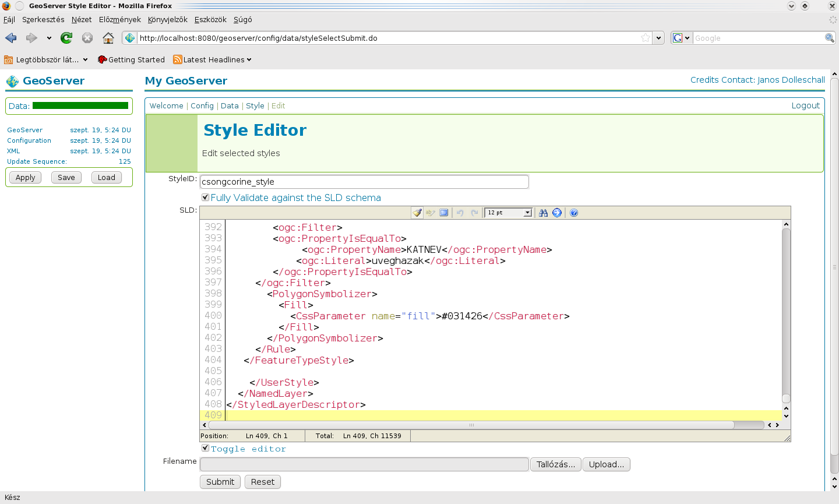Click the GeoServer globe logo icon

[12, 81]
